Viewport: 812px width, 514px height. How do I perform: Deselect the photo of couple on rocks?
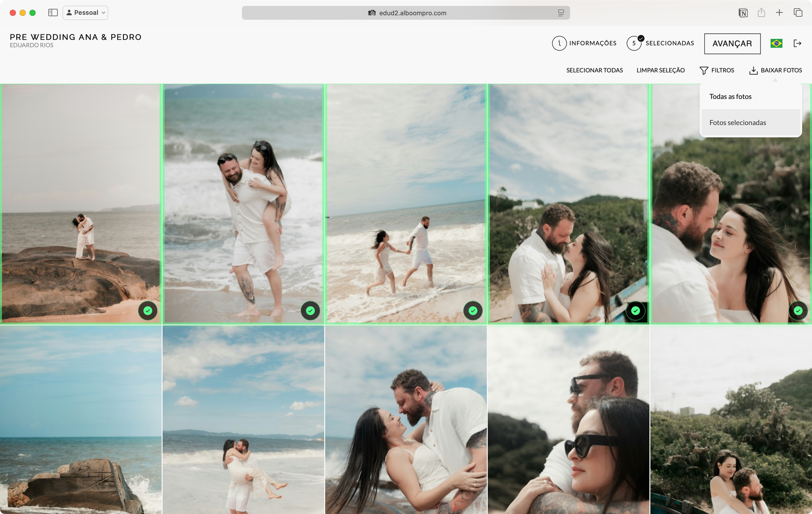click(x=148, y=310)
